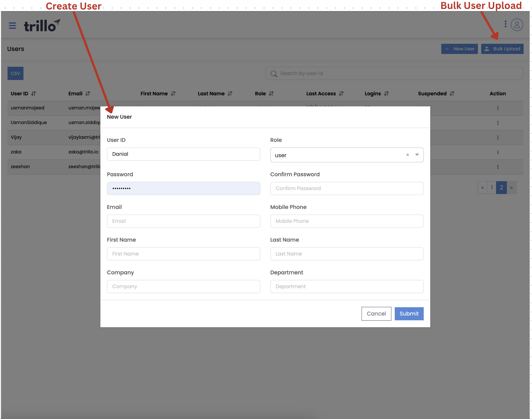Click the user profile avatar icon
The image size is (532, 419).
[x=517, y=25]
